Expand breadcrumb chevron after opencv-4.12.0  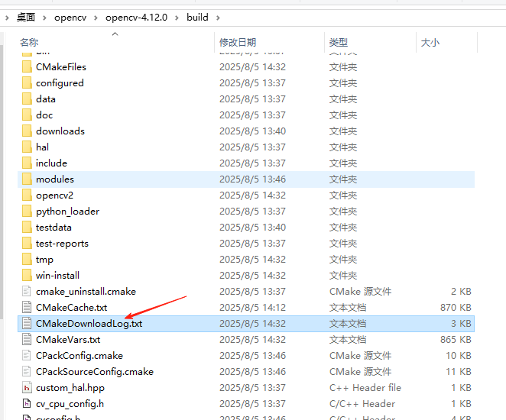click(x=177, y=18)
